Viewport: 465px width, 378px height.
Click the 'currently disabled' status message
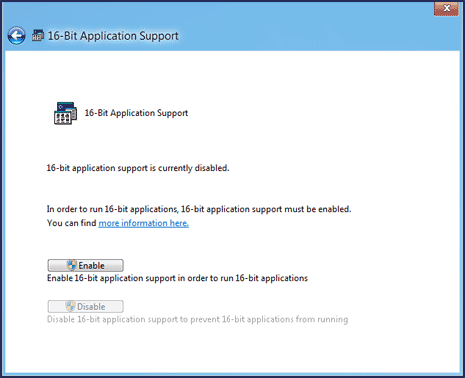point(138,168)
